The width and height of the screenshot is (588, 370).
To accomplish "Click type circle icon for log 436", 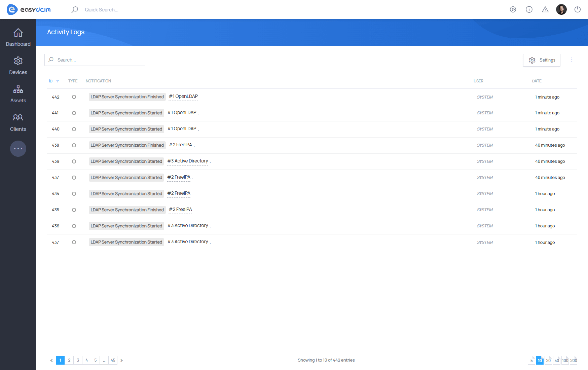I will [74, 226].
